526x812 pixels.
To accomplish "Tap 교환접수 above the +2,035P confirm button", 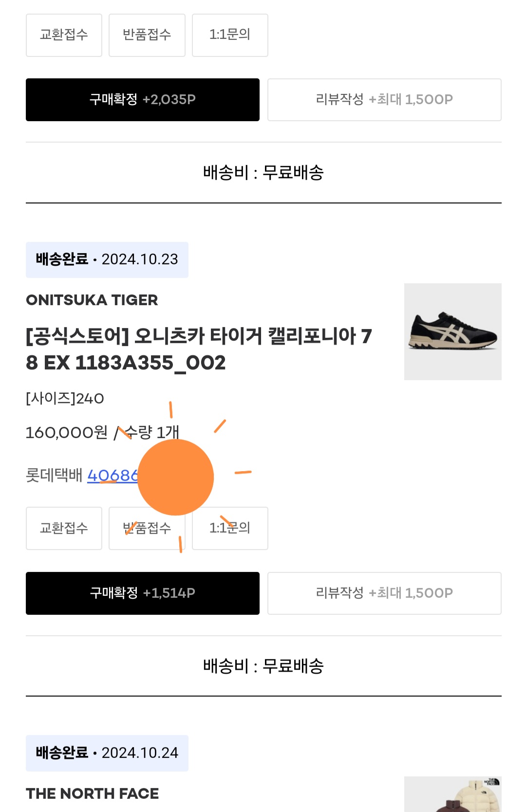I will [x=64, y=35].
